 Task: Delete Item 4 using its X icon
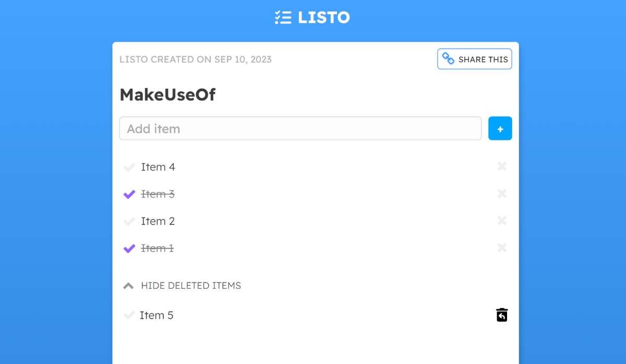point(501,166)
